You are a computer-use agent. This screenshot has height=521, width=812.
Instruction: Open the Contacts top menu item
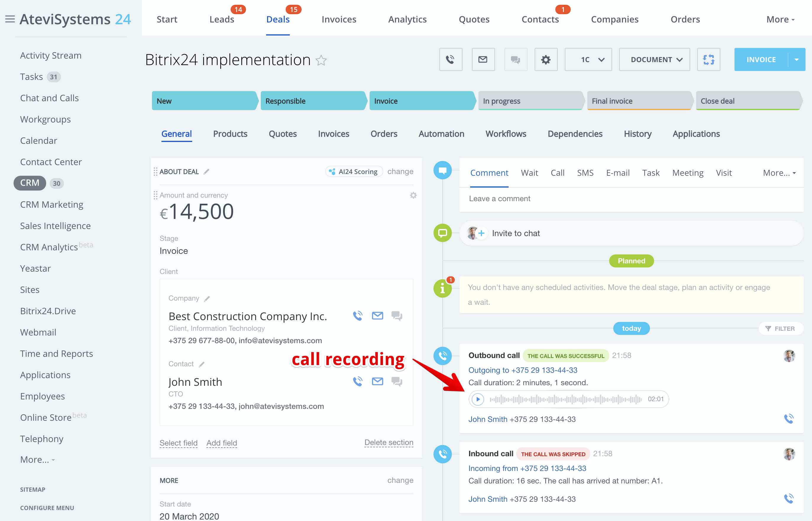pos(540,19)
